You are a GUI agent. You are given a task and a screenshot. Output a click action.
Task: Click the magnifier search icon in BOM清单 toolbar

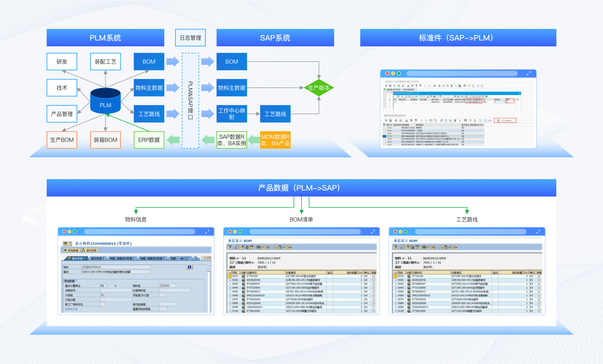point(280,247)
